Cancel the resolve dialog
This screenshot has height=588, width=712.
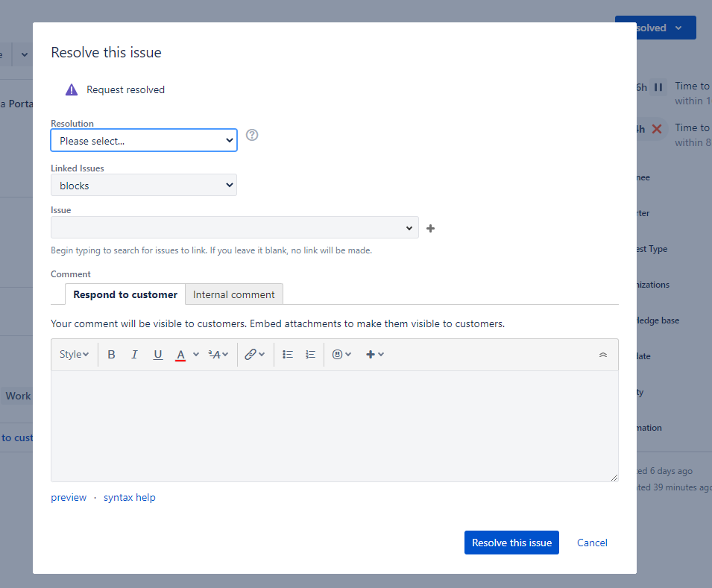592,543
